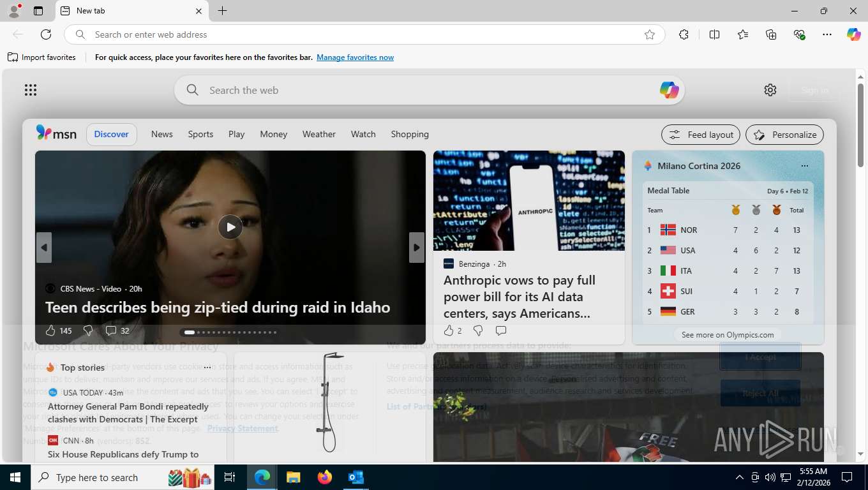This screenshot has height=490, width=868.
Task: Select USA row in medal table
Action: [728, 250]
